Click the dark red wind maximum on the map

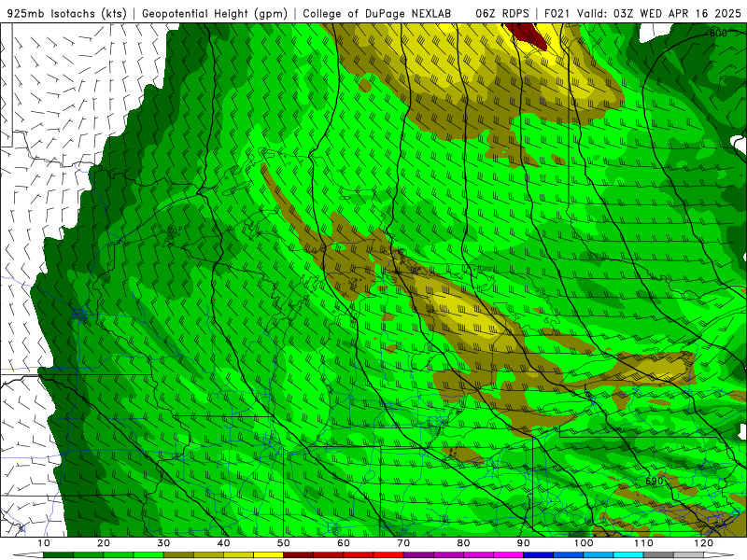[527, 35]
